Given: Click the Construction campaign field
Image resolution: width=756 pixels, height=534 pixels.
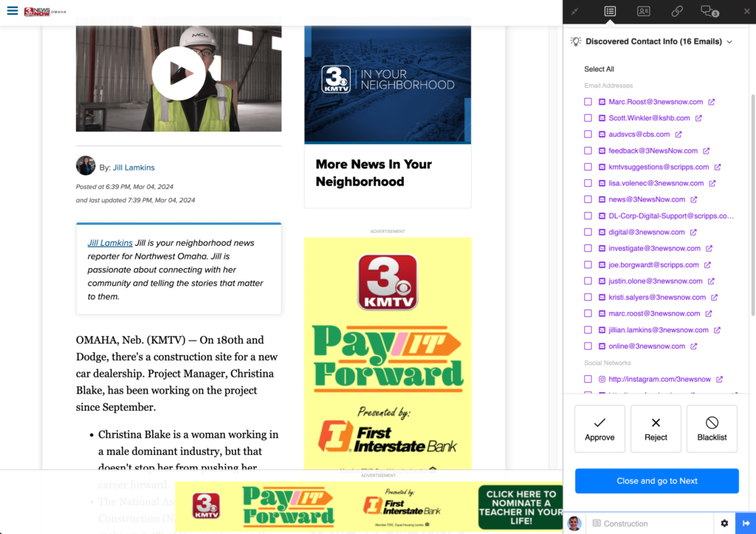Looking at the screenshot, I should [650, 524].
